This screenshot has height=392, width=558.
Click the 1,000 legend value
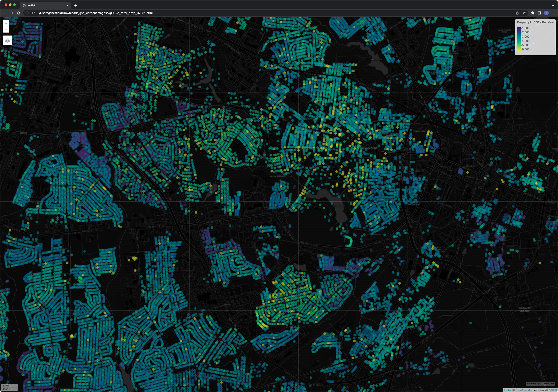click(x=525, y=28)
